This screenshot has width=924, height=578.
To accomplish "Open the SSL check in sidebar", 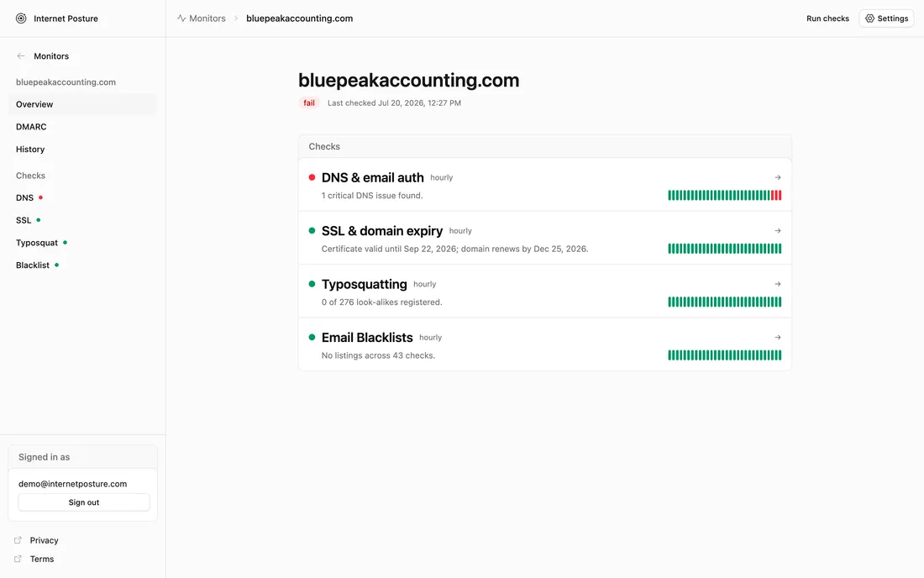I will (82, 220).
